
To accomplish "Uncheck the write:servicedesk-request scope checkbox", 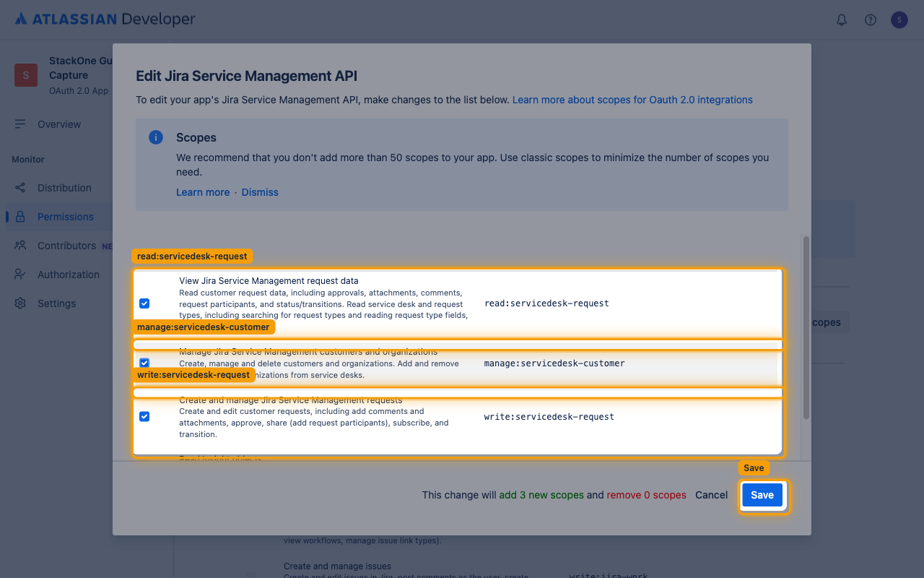I will [144, 416].
